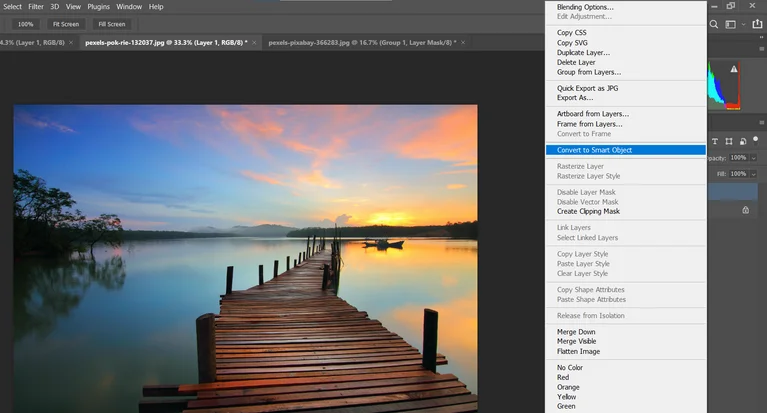Set layer color label to Yellow
767x413 pixels.
coord(566,397)
